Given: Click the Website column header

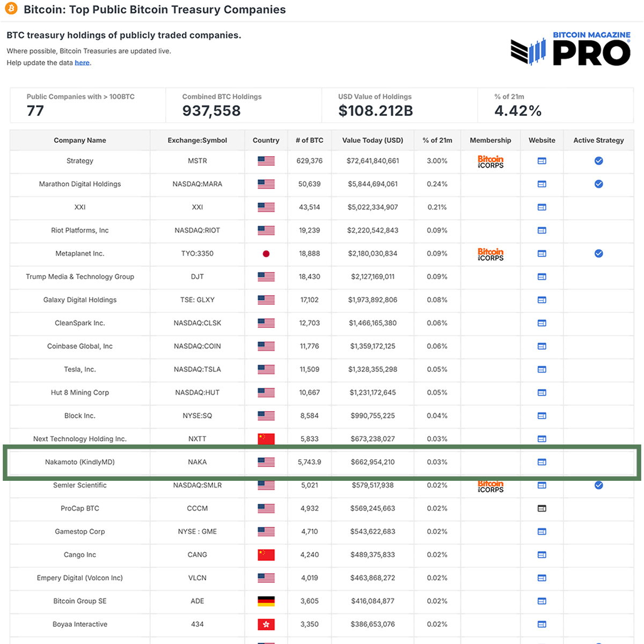Looking at the screenshot, I should 542,140.
